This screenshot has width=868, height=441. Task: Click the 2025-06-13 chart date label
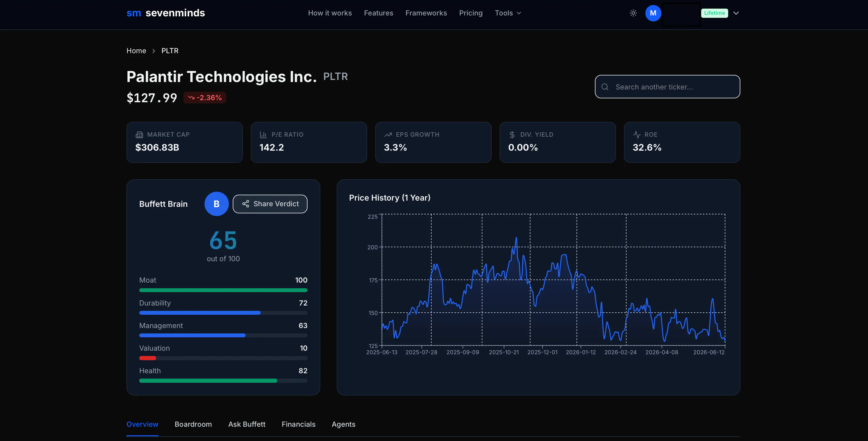(382, 352)
